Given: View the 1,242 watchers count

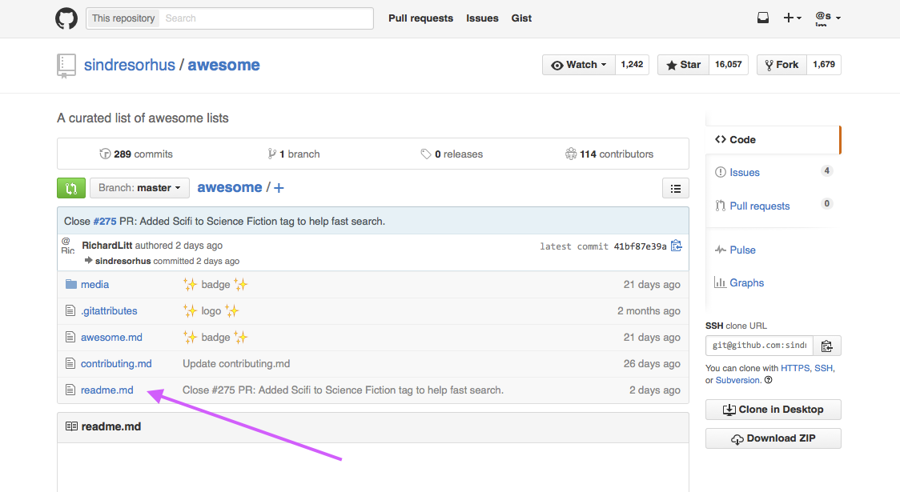Looking at the screenshot, I should [632, 65].
